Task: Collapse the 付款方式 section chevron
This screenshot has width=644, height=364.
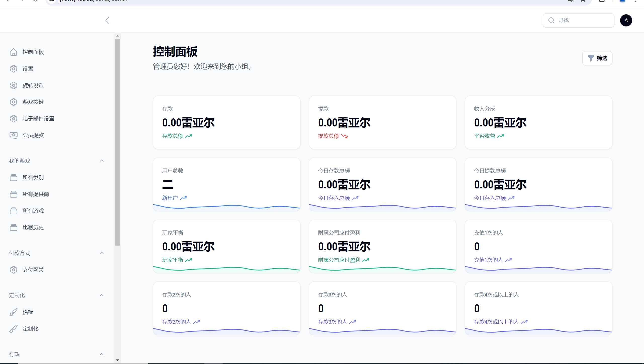Action: click(x=102, y=253)
